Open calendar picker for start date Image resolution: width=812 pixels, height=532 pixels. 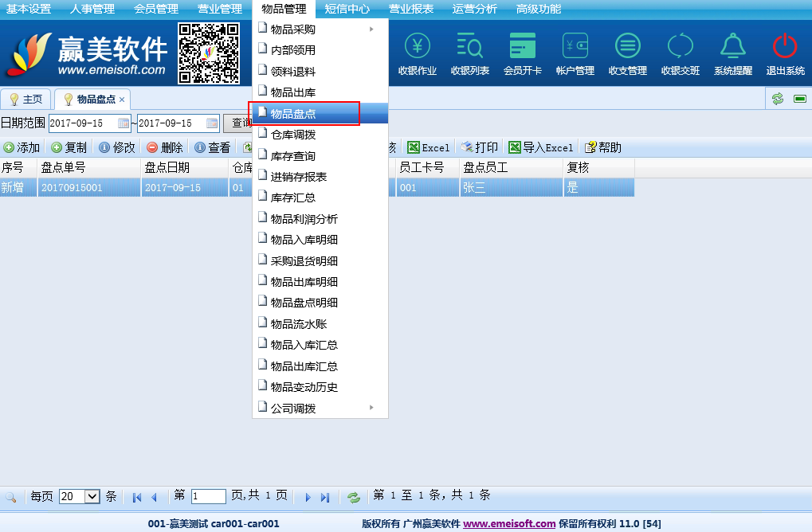(124, 123)
